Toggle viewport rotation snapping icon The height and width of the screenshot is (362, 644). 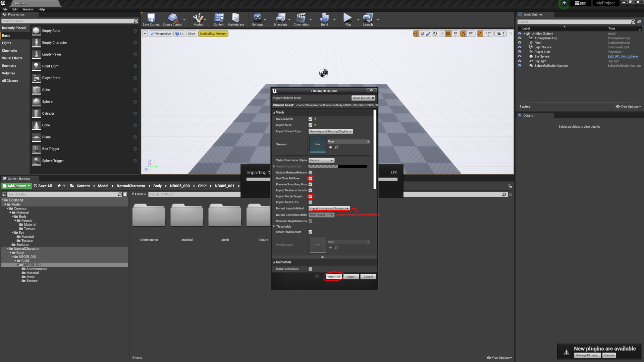(x=463, y=34)
